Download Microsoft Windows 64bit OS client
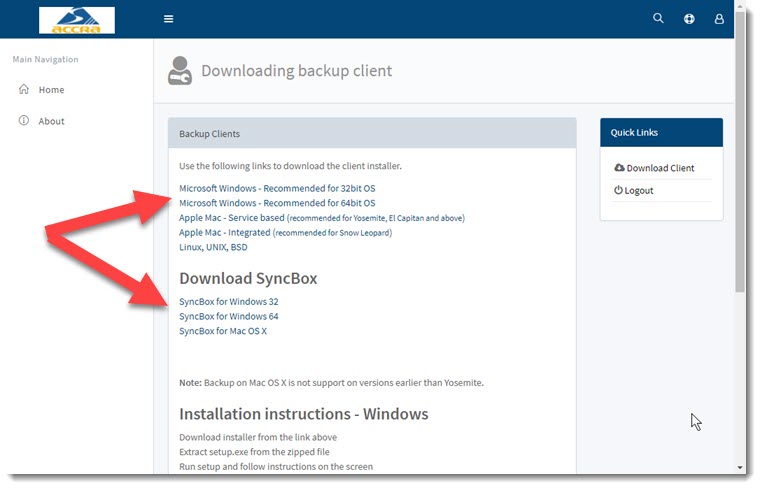 [x=277, y=203]
